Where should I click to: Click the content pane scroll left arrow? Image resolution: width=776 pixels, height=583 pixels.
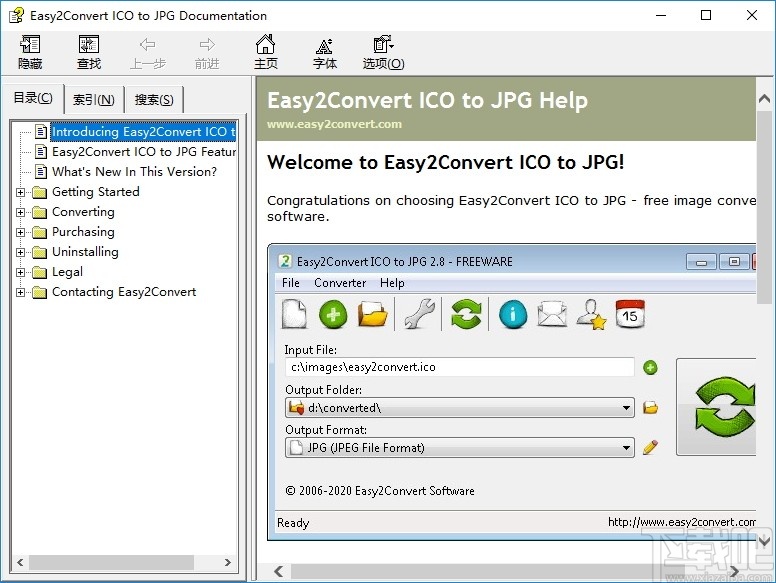coord(279,572)
